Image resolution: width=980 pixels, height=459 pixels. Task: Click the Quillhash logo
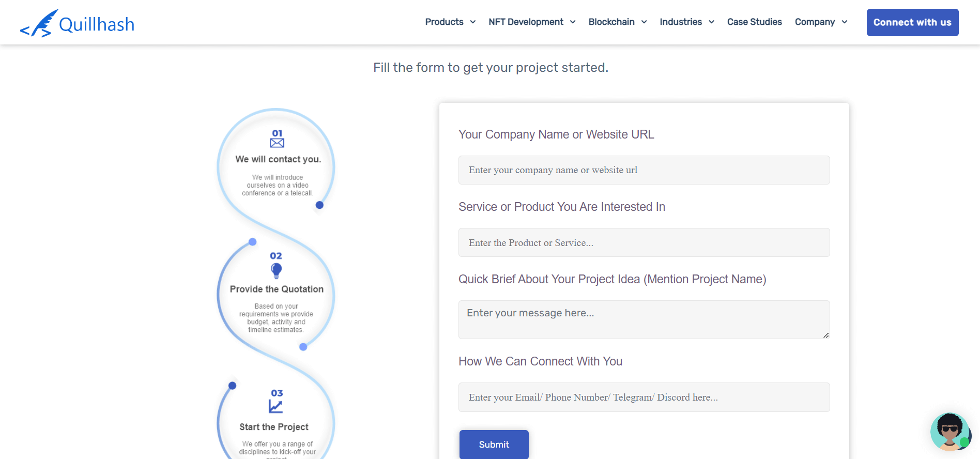pyautogui.click(x=78, y=23)
